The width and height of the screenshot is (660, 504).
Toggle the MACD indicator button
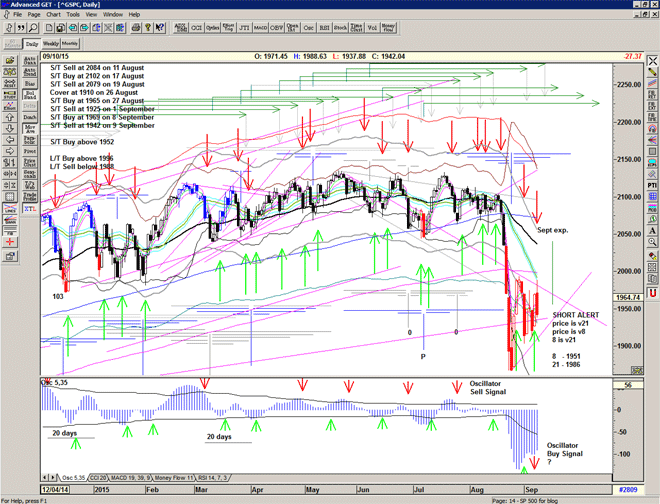[260, 29]
